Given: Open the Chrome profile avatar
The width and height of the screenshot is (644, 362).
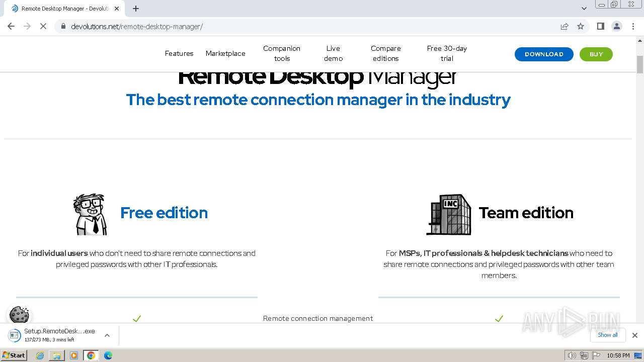Looking at the screenshot, I should tap(617, 26).
